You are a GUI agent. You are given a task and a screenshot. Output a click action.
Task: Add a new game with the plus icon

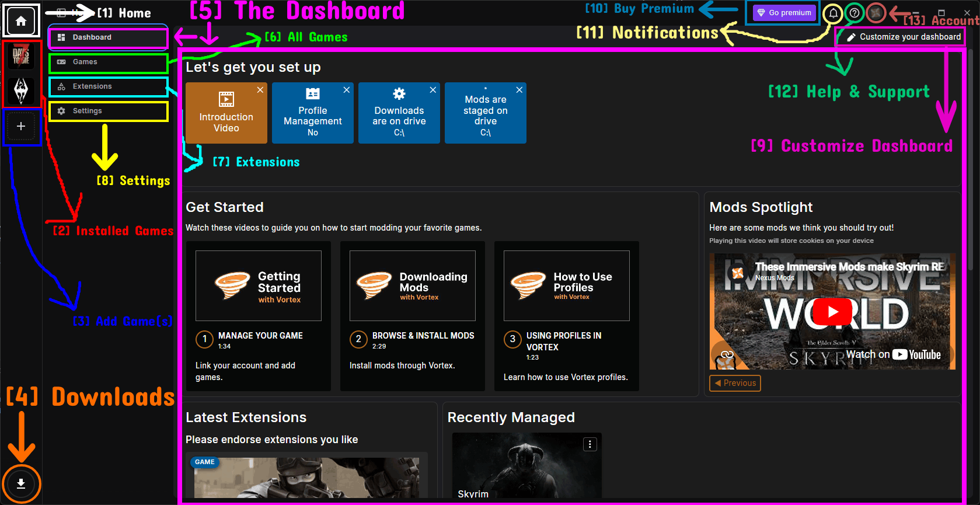pos(21,126)
